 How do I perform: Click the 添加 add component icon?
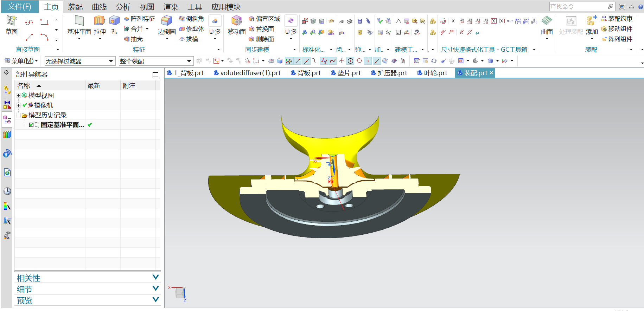tap(592, 21)
